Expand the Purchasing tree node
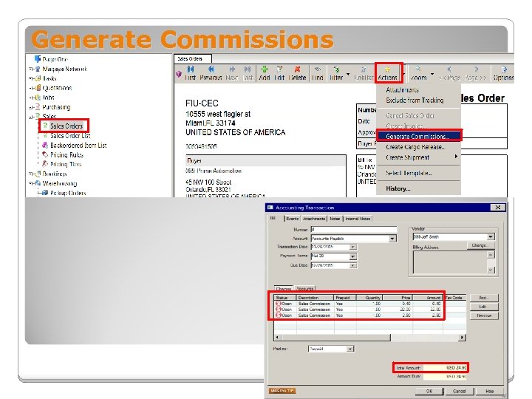 pyautogui.click(x=31, y=107)
